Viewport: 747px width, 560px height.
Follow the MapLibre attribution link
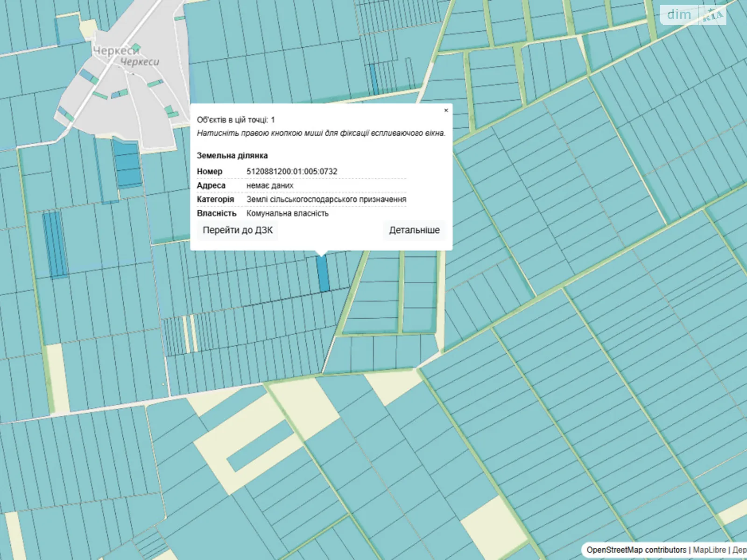coord(709,550)
